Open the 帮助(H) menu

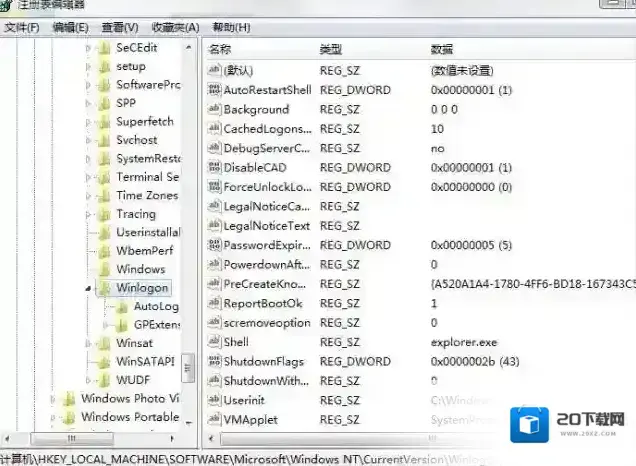[231, 28]
